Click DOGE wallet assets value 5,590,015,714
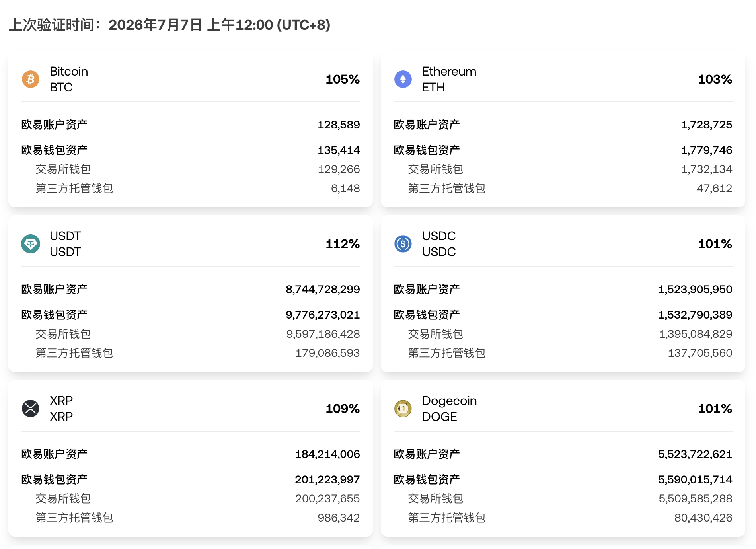Screen dimensions: 756x549 tap(695, 480)
